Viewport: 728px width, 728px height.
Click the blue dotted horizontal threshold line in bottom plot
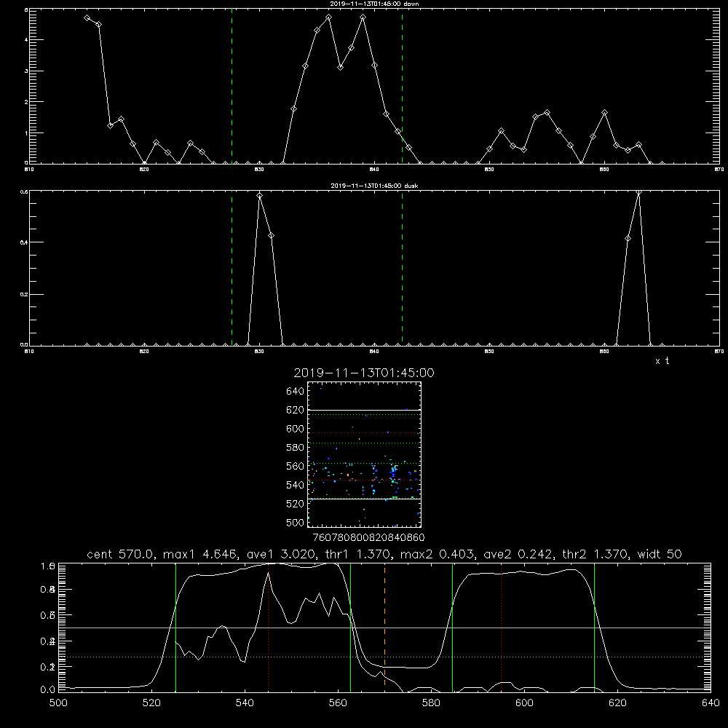384,657
